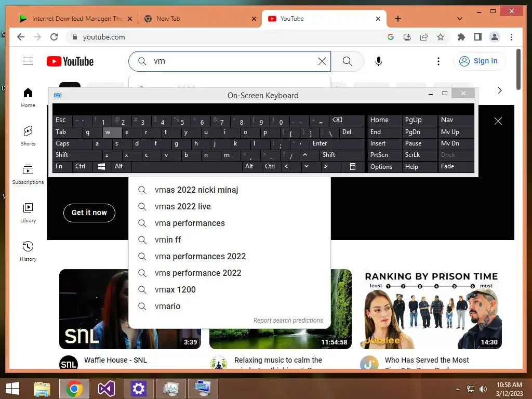Open a new Chrome tab with plus
This screenshot has width=532, height=399.
398,19
